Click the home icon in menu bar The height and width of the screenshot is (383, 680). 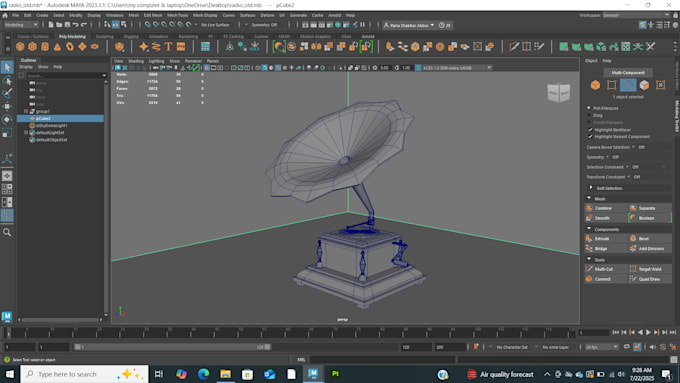coord(5,15)
